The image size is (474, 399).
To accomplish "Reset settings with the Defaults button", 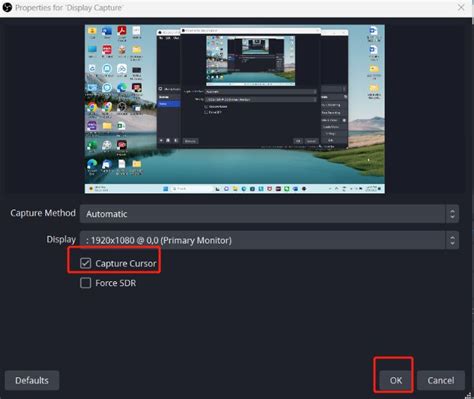I will 32,380.
